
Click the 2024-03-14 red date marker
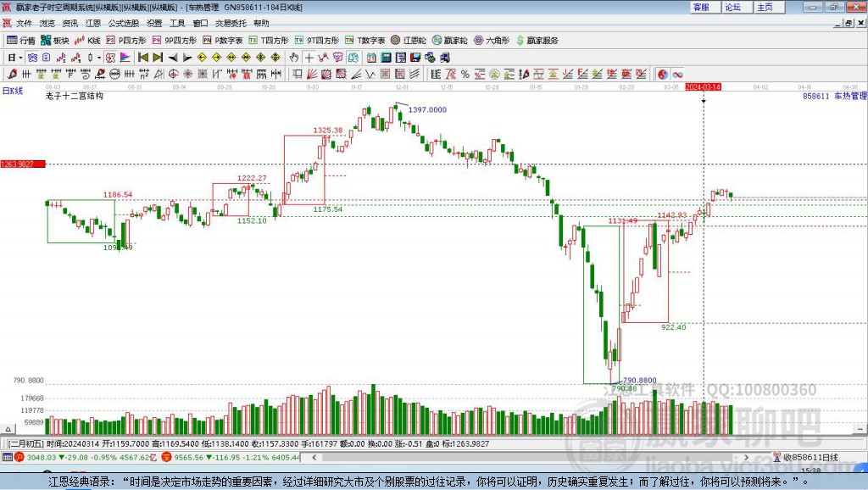[x=703, y=87]
